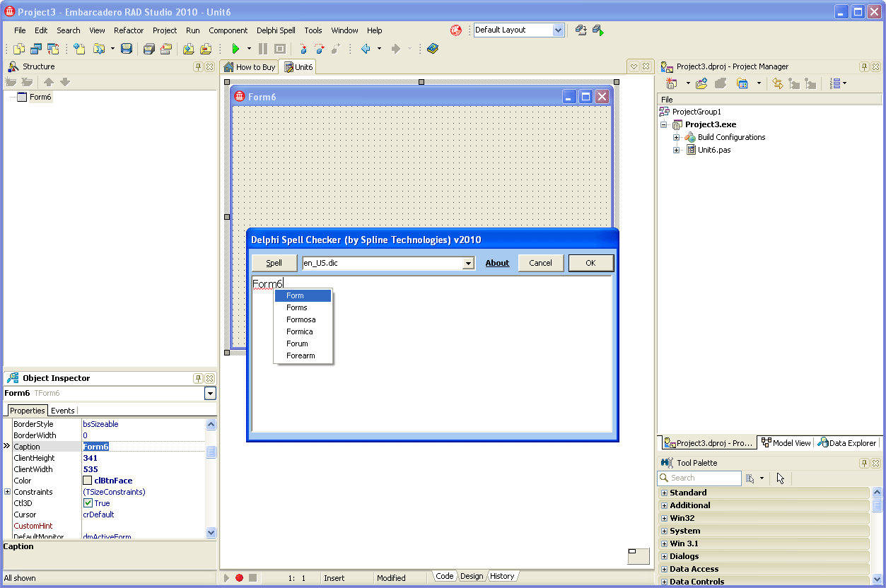Screen dimensions: 886x588
Task: Click the View calendar-style icon in Project Manager
Action: pos(742,83)
